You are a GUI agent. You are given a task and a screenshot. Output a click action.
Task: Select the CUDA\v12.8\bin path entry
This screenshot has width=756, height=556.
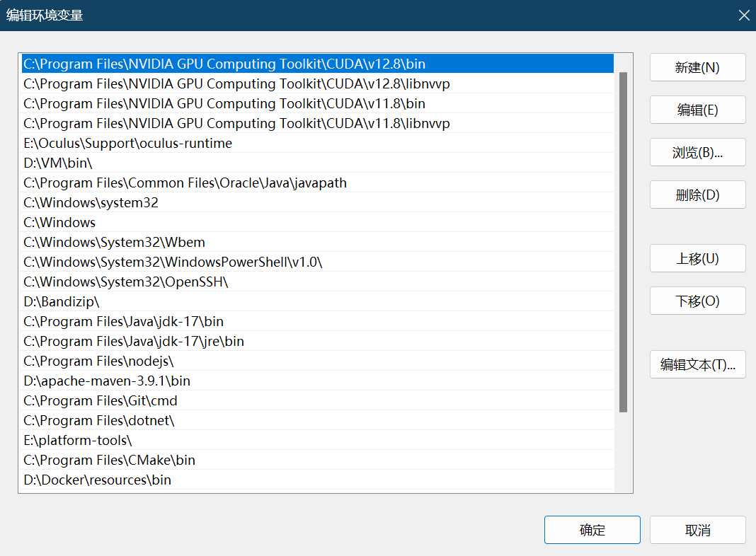point(318,64)
